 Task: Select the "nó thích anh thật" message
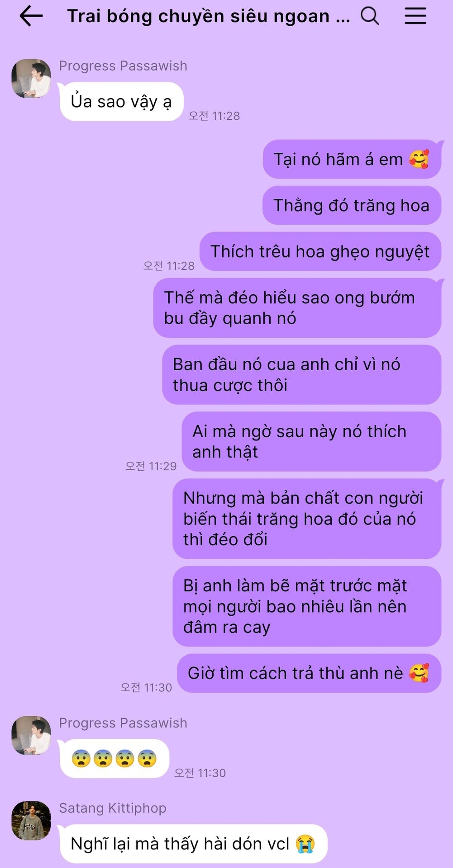311,442
